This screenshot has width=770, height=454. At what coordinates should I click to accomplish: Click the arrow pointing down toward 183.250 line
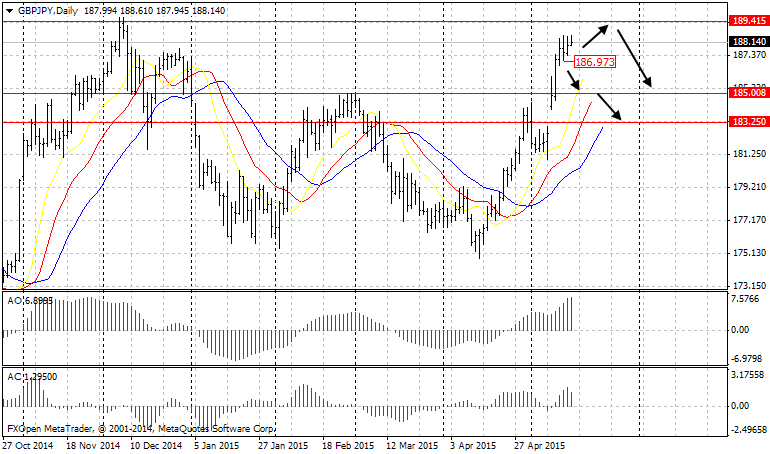(608, 106)
